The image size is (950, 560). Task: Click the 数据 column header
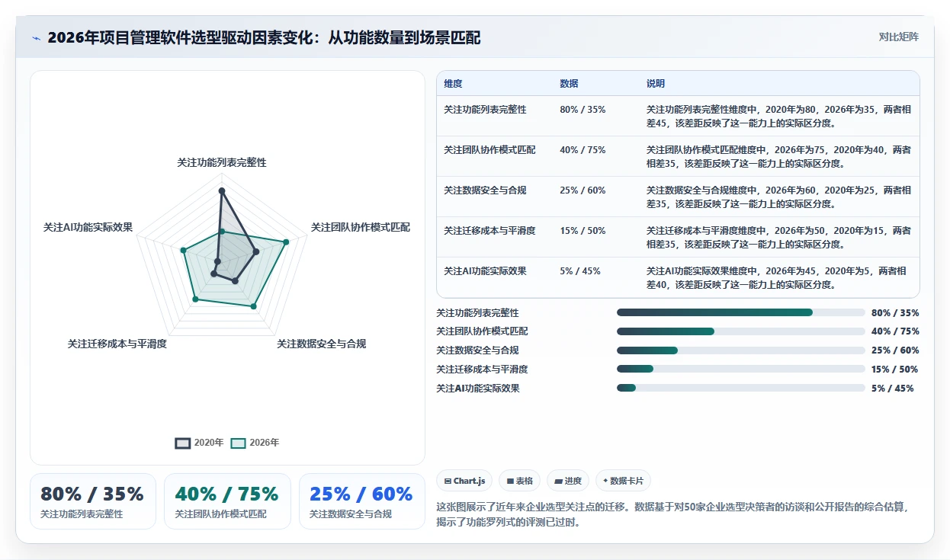pos(569,84)
